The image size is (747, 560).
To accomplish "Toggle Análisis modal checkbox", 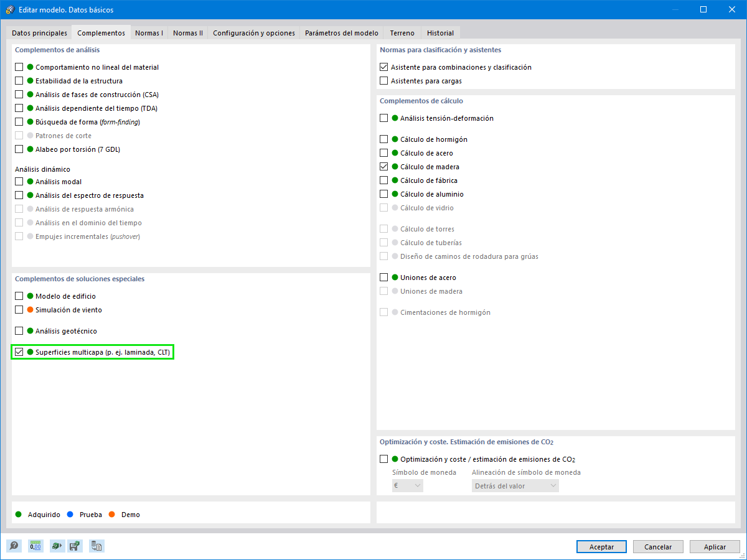I will click(19, 182).
